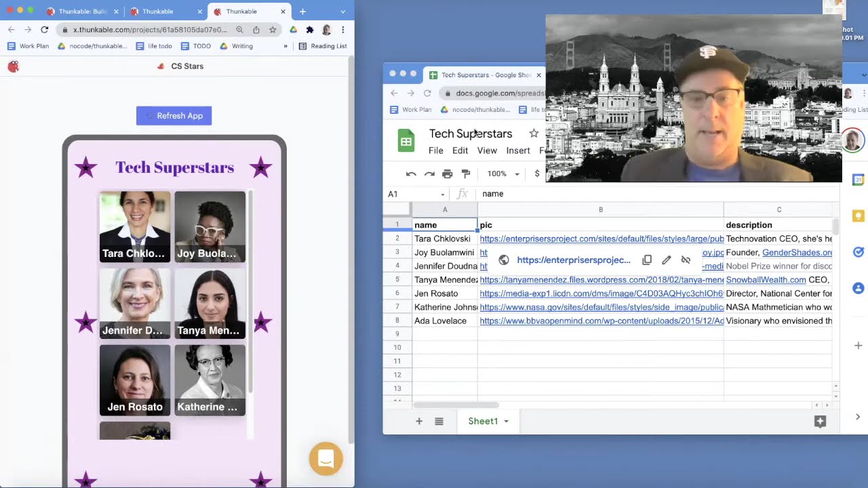Image resolution: width=868 pixels, height=488 pixels.
Task: Add a new sheet with the plus
Action: pyautogui.click(x=419, y=422)
